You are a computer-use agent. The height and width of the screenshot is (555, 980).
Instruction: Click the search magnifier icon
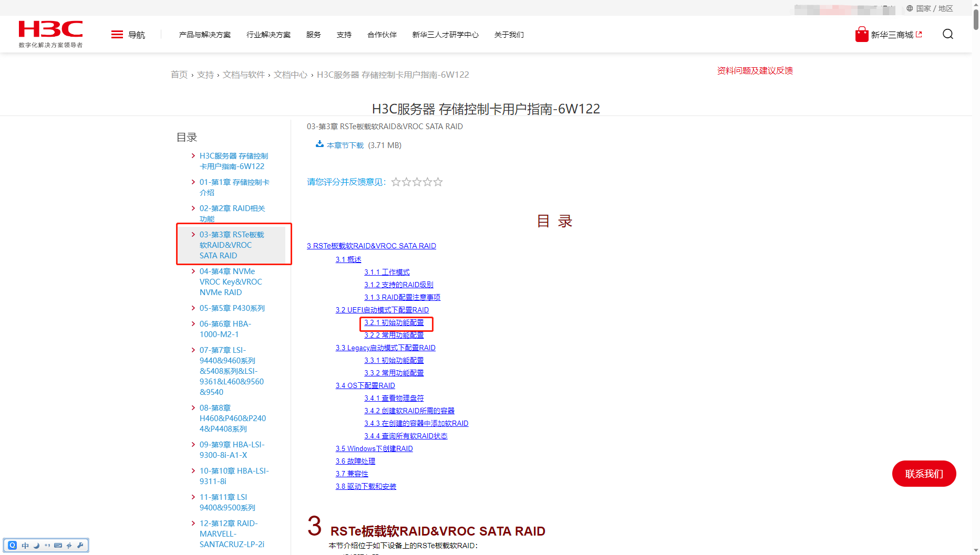click(948, 34)
